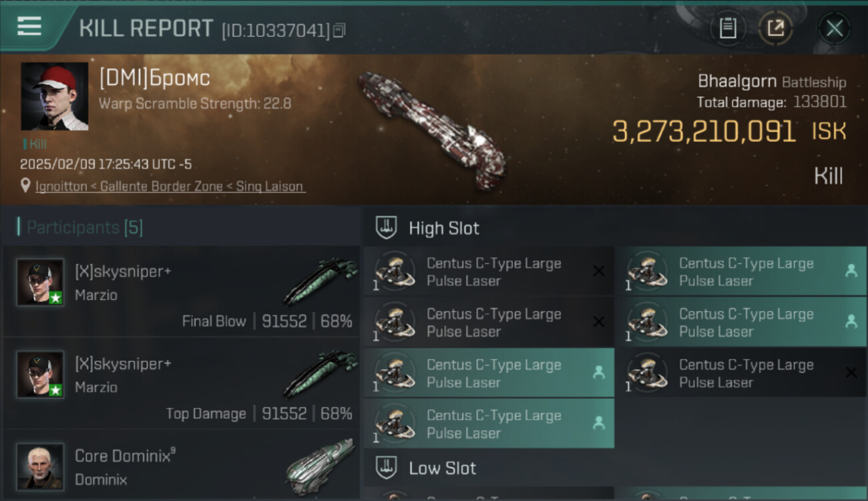The width and height of the screenshot is (868, 501).
Task: Share the kill report externally
Action: tap(775, 28)
